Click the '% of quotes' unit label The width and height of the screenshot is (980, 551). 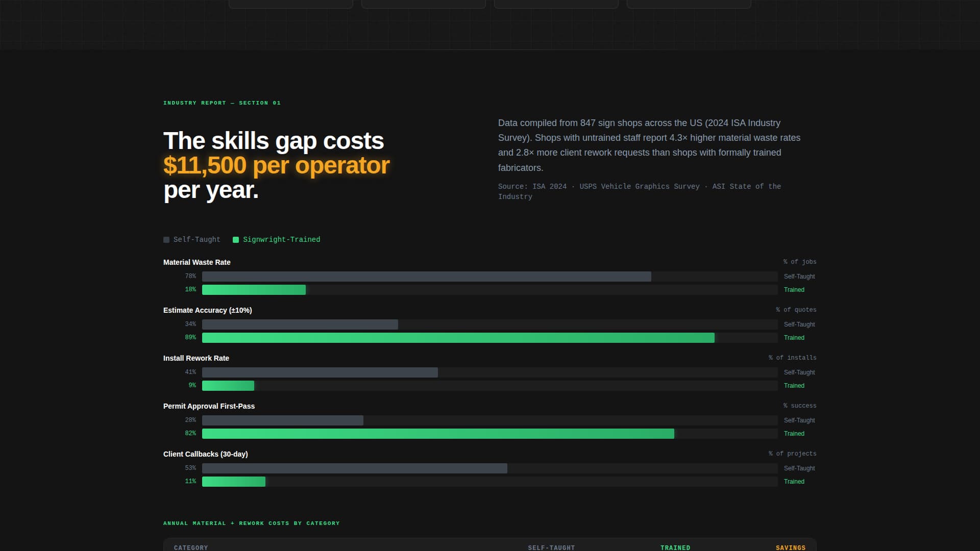(796, 310)
